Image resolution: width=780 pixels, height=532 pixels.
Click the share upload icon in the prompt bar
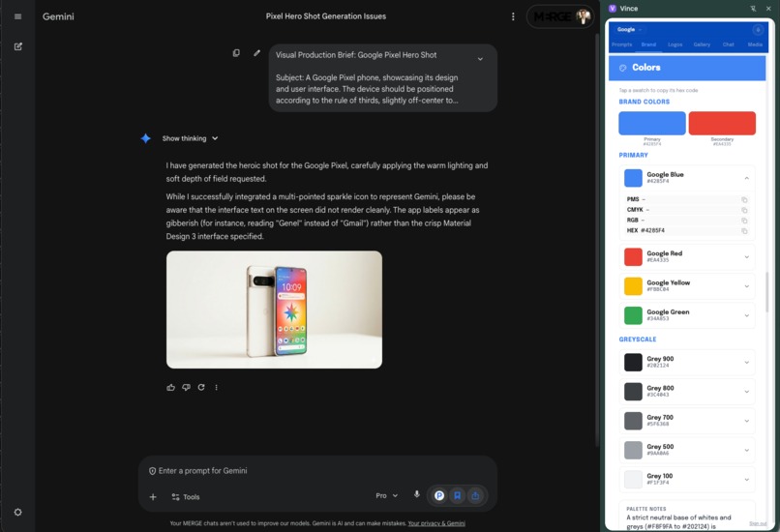(x=475, y=495)
